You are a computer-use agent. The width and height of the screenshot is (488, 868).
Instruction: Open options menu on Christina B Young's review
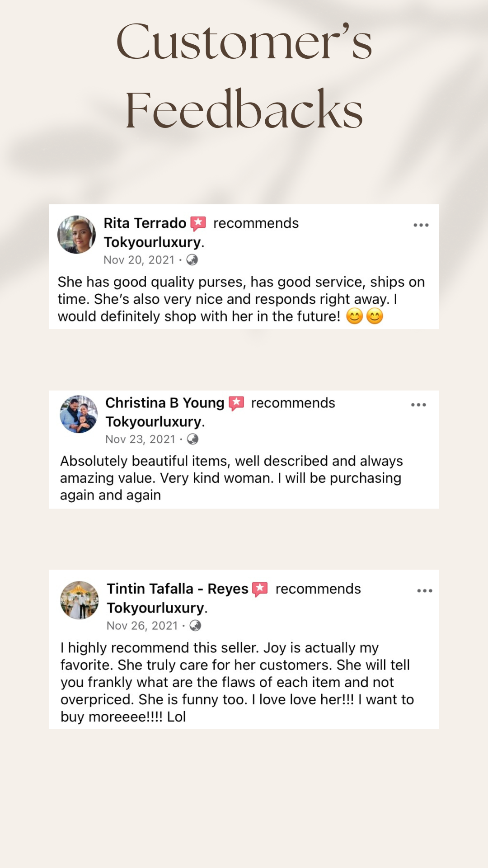pyautogui.click(x=418, y=405)
